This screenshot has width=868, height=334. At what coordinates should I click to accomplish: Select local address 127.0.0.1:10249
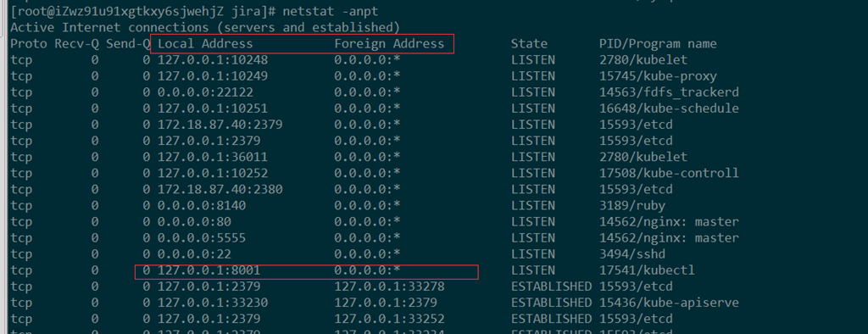[x=213, y=76]
